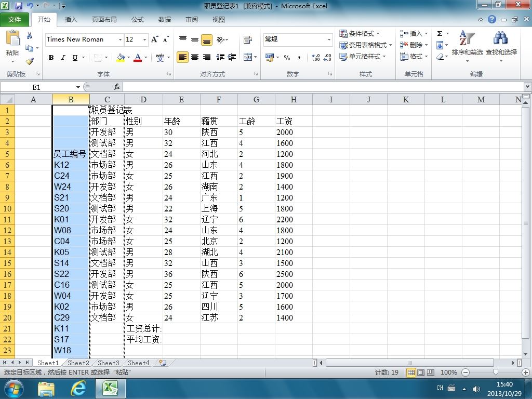The width and height of the screenshot is (532, 399).
Task: Toggle Bold formatting
Action: coord(51,58)
